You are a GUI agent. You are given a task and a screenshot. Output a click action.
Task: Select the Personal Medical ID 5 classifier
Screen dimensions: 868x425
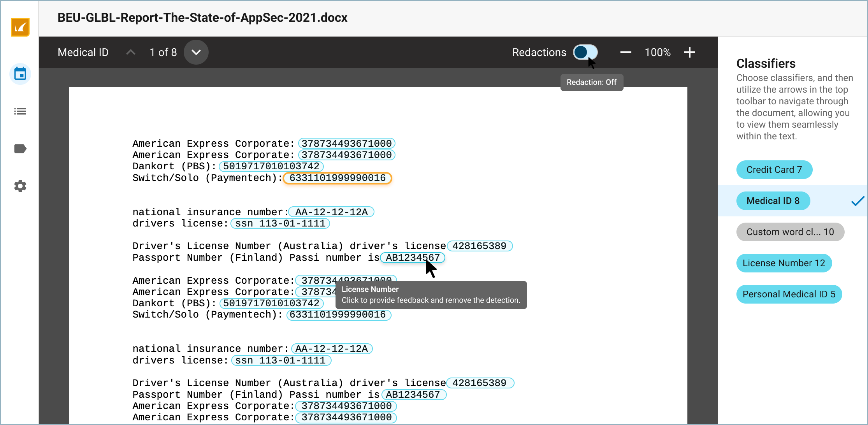pyautogui.click(x=789, y=294)
